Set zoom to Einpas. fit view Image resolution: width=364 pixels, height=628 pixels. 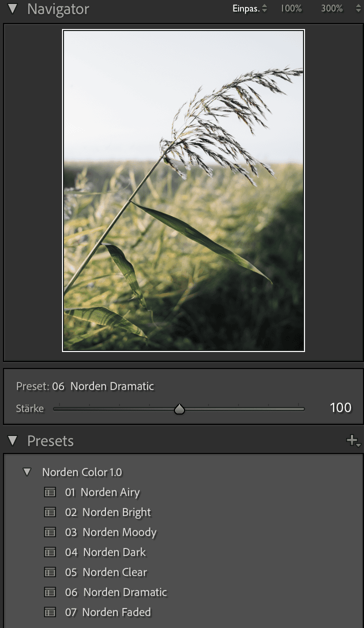[246, 8]
